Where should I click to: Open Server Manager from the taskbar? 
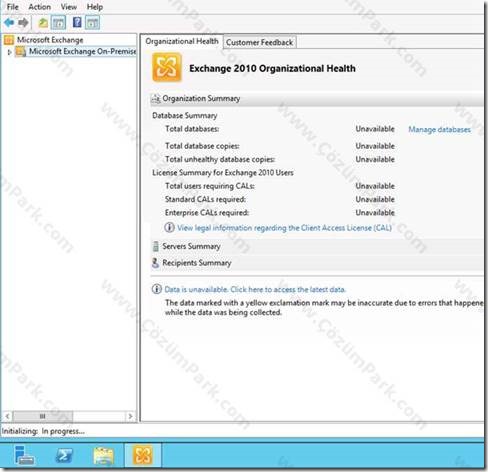click(24, 455)
